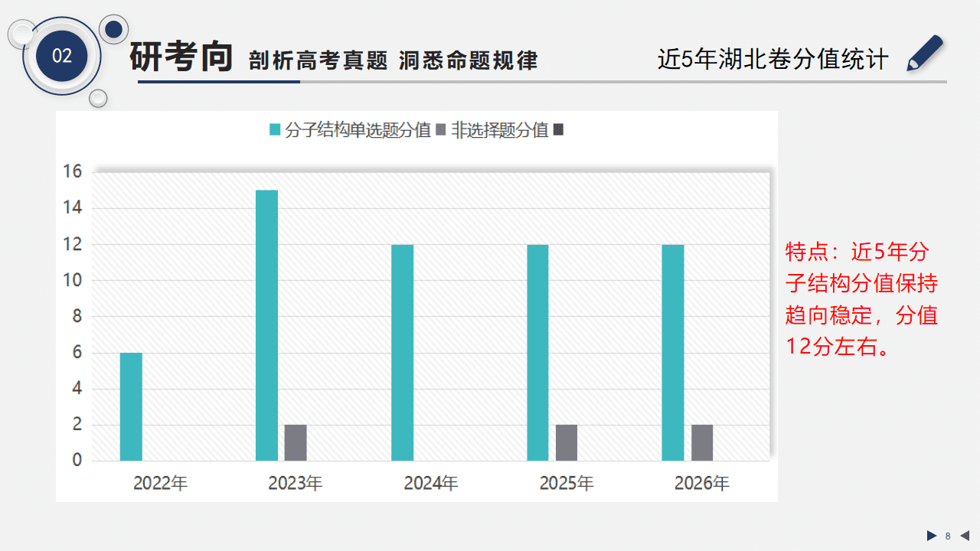Click the teal bar for 2026年
This screenshot has width=980, height=551.
(x=673, y=353)
